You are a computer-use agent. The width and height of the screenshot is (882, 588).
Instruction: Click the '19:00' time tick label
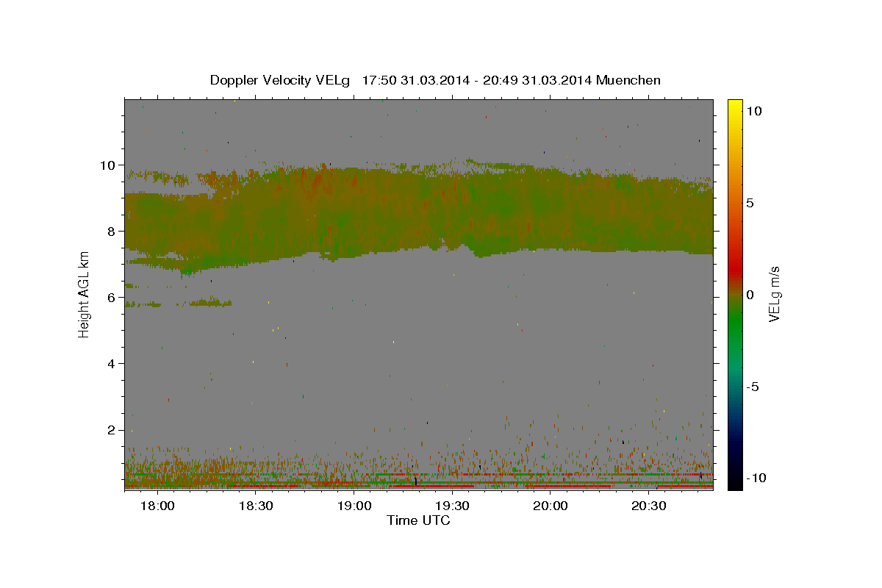(x=354, y=506)
